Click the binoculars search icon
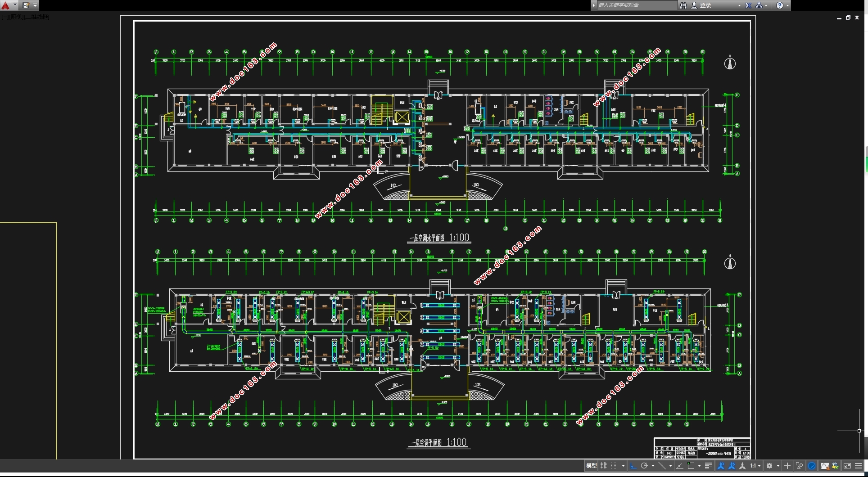The width and height of the screenshot is (868, 477). [x=683, y=5]
